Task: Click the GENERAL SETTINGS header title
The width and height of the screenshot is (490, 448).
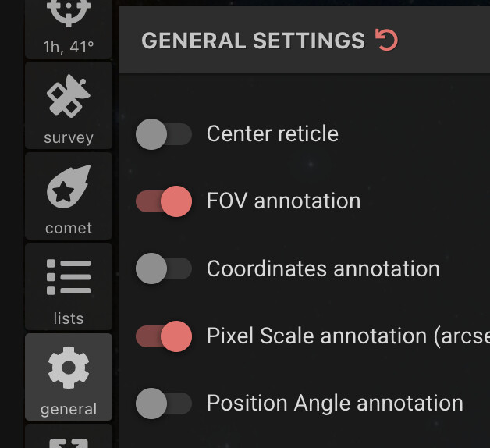Action: coord(253,41)
